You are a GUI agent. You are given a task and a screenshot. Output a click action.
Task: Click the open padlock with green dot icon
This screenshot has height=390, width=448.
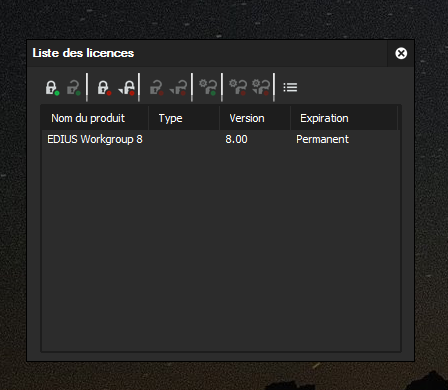coord(74,88)
